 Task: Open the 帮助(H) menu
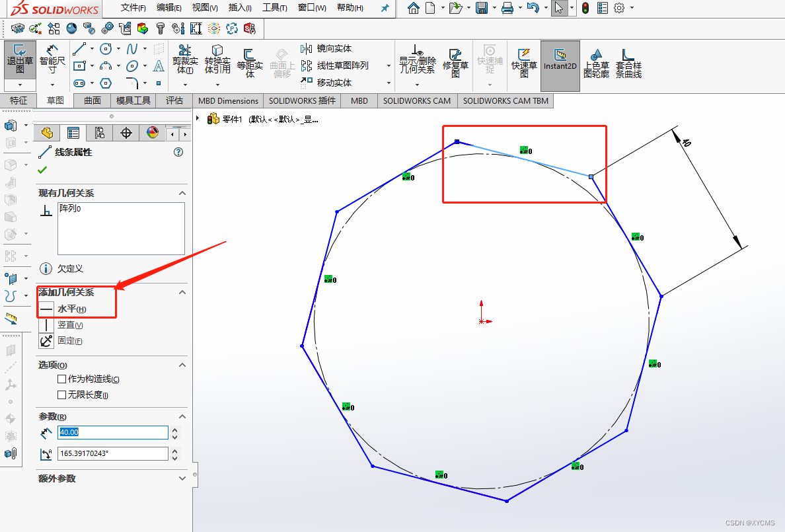click(x=350, y=8)
